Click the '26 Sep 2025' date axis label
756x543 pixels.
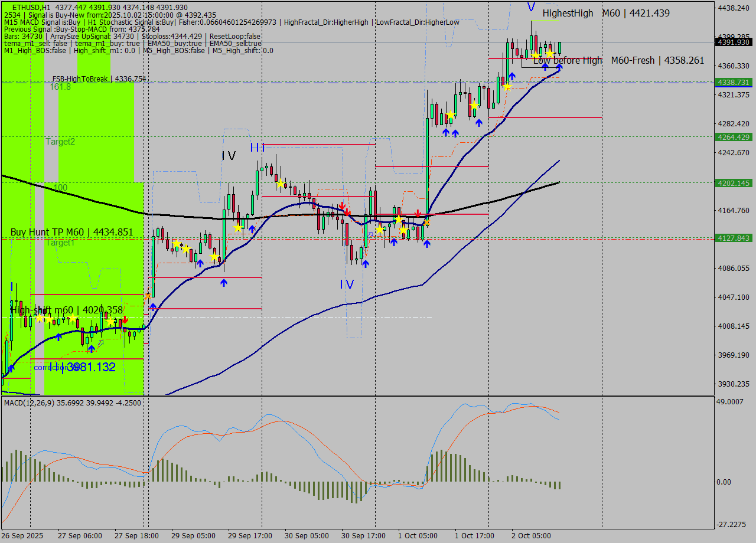pos(22,536)
